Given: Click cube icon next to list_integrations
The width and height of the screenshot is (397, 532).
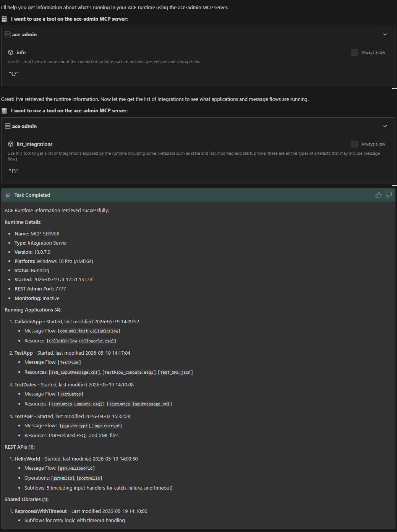Looking at the screenshot, I should [x=11, y=144].
